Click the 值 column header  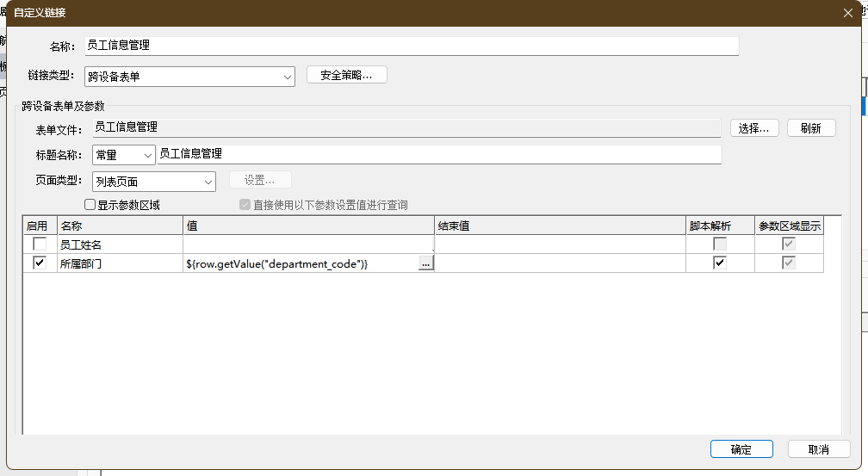tap(308, 226)
